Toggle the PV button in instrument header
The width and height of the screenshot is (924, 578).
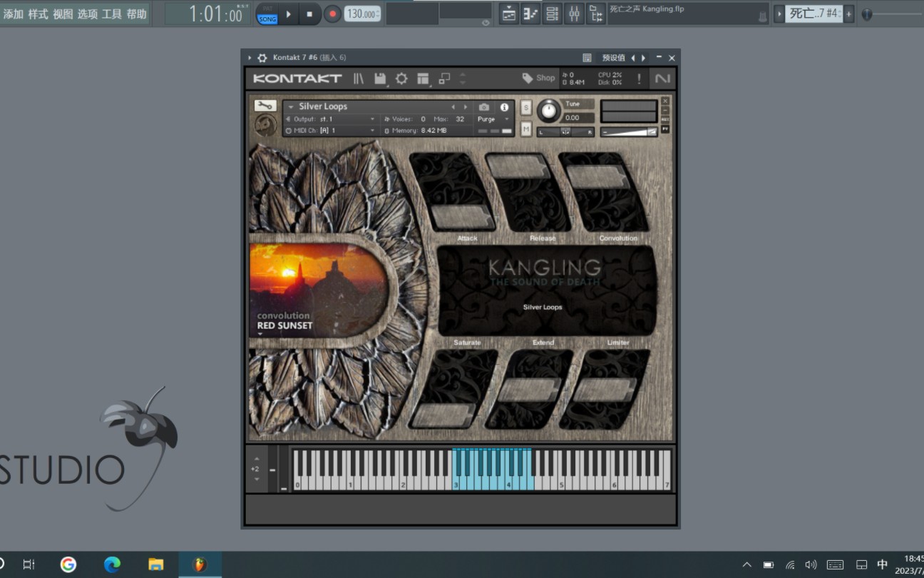tap(665, 129)
